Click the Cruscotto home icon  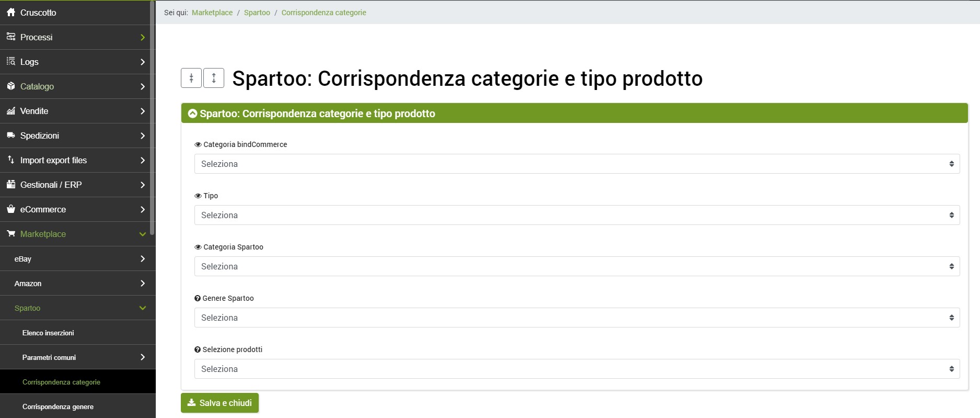(11, 13)
